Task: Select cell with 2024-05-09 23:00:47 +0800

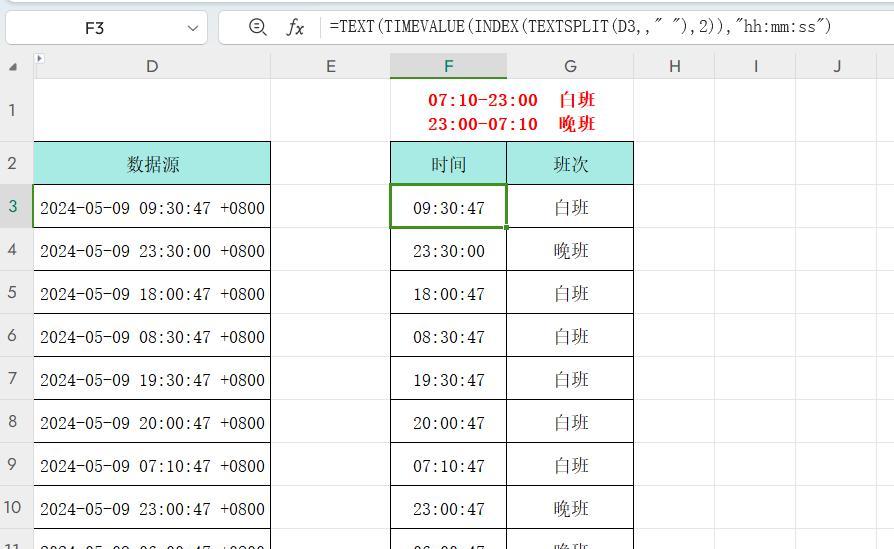Action: point(152,508)
